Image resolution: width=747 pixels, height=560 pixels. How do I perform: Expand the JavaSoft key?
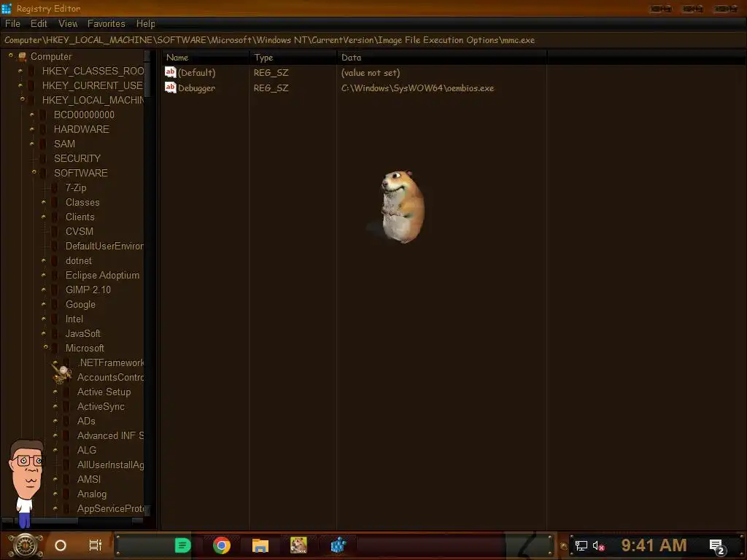43,333
